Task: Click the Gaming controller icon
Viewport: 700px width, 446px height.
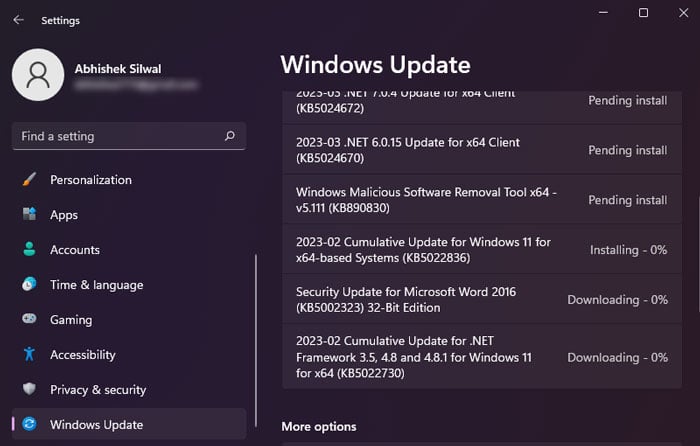Action: pos(29,319)
